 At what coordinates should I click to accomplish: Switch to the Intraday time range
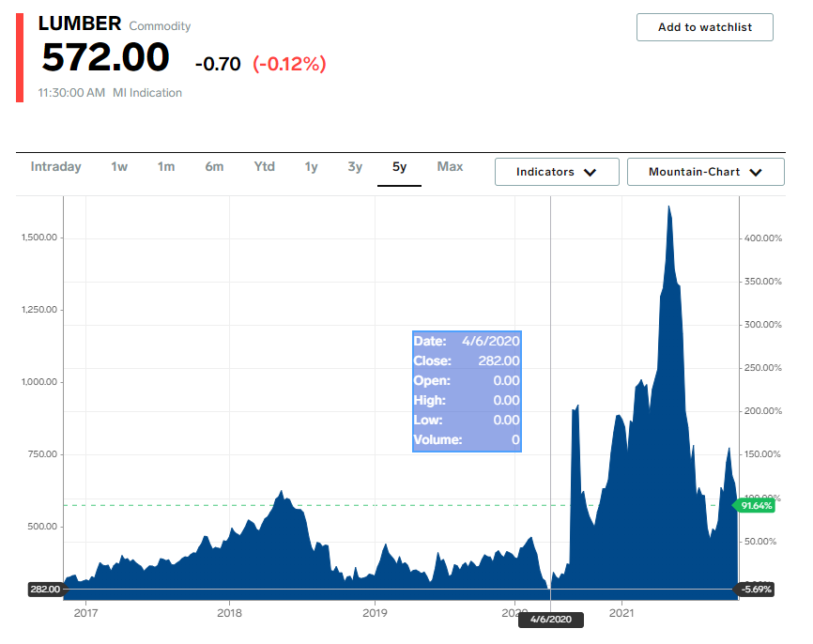pos(55,167)
